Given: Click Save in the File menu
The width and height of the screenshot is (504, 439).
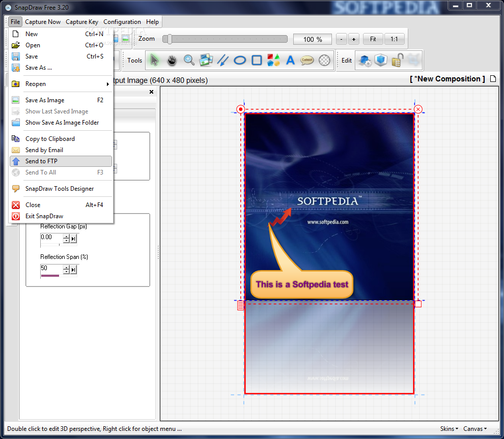Looking at the screenshot, I should coord(61,56).
